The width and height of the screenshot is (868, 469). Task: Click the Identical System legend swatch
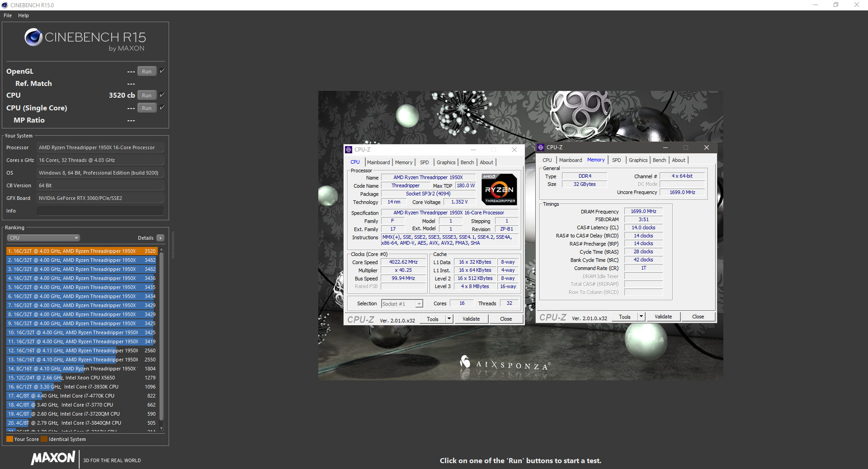coord(44,439)
